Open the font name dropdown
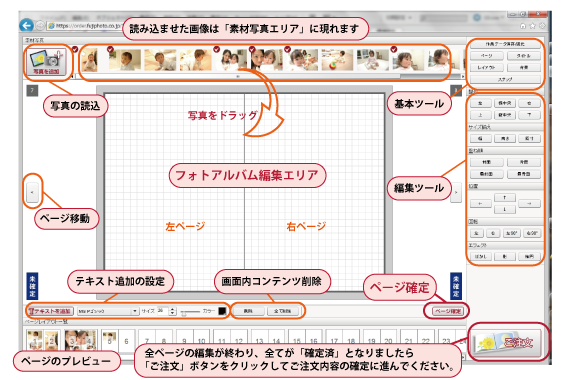This screenshot has width=570, height=380. point(108,311)
